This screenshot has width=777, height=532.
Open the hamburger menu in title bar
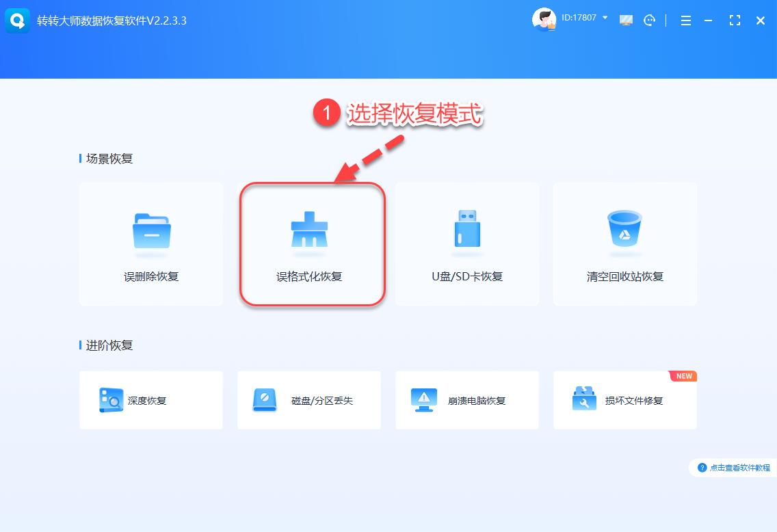click(x=685, y=21)
